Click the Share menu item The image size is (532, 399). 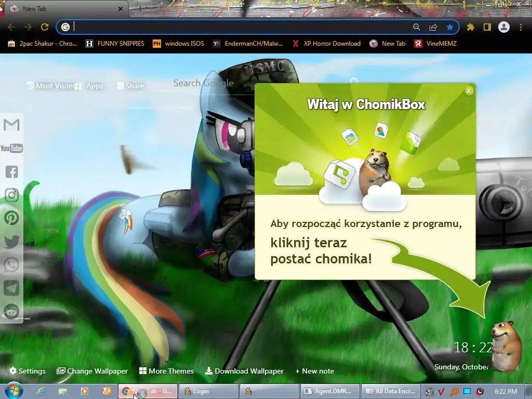pos(130,86)
